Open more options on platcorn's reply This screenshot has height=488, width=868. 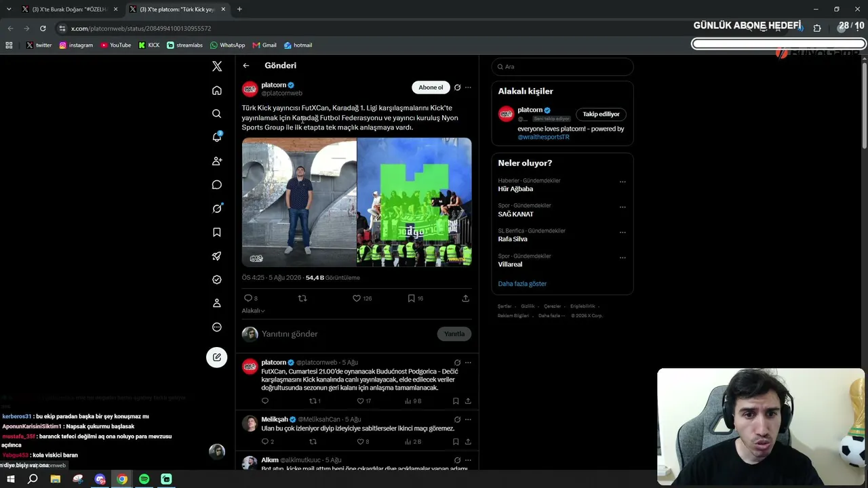click(468, 363)
